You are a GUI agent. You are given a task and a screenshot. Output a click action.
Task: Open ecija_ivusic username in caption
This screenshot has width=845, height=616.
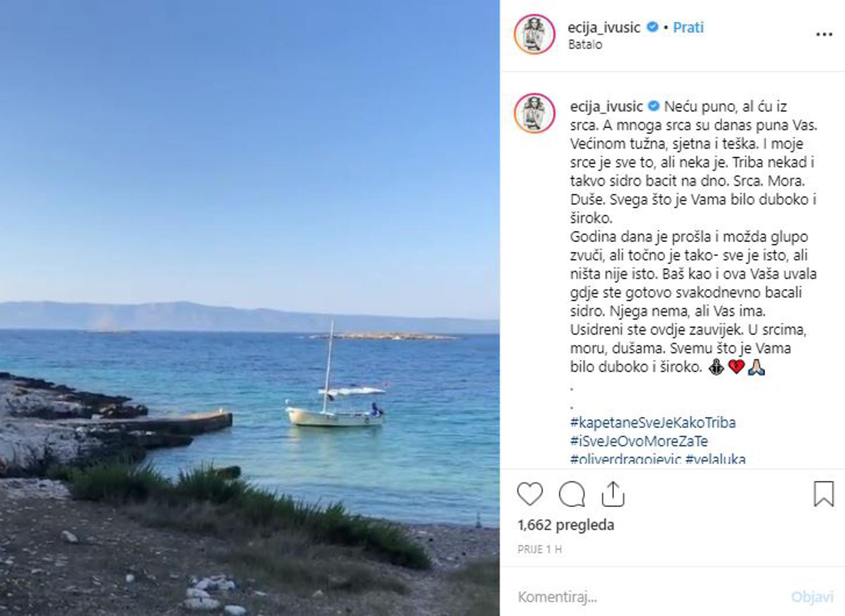(x=607, y=106)
